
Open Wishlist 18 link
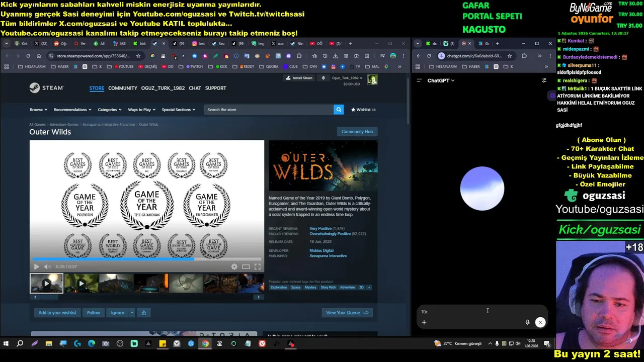click(x=363, y=110)
